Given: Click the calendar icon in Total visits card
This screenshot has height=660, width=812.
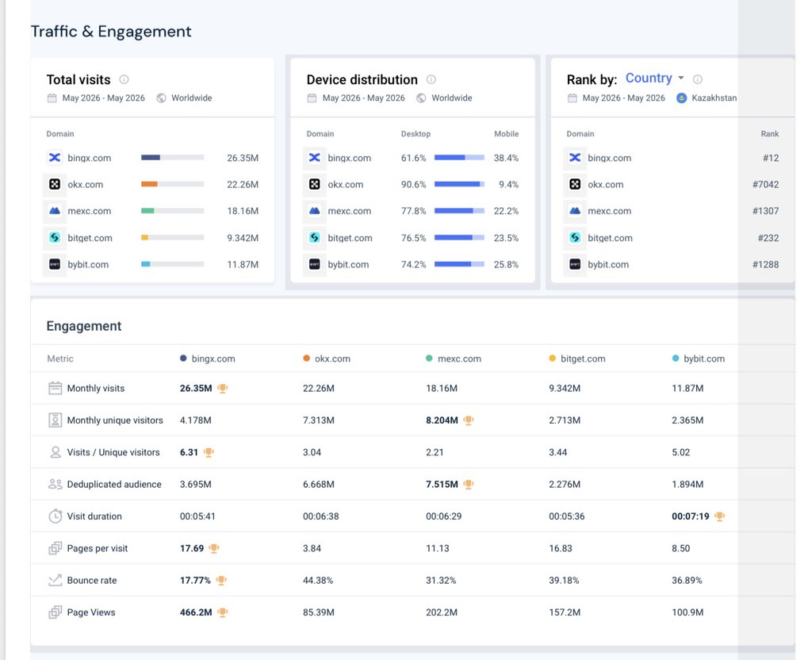Looking at the screenshot, I should [52, 98].
